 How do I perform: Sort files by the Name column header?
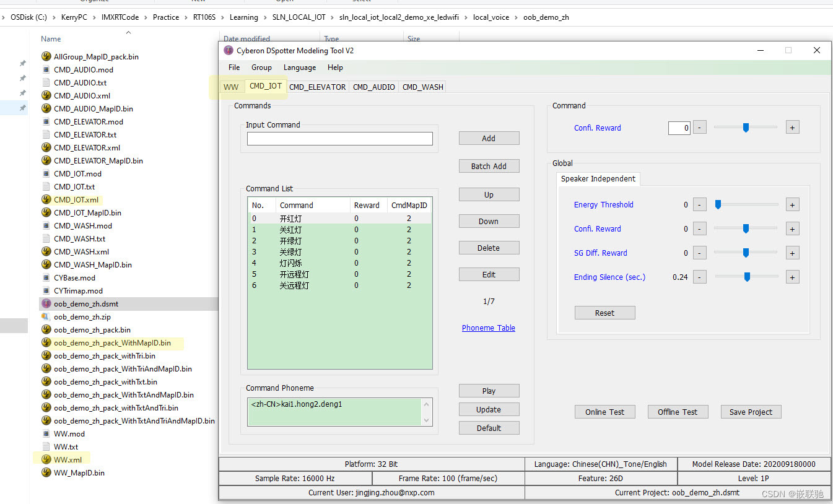[51, 39]
